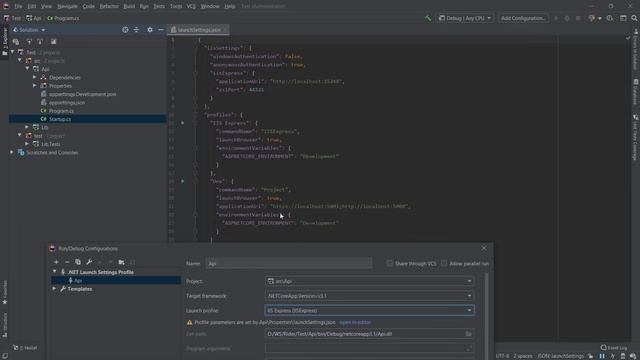The image size is (640, 360).
Task: Click the Name input field in dialog
Action: click(x=289, y=263)
